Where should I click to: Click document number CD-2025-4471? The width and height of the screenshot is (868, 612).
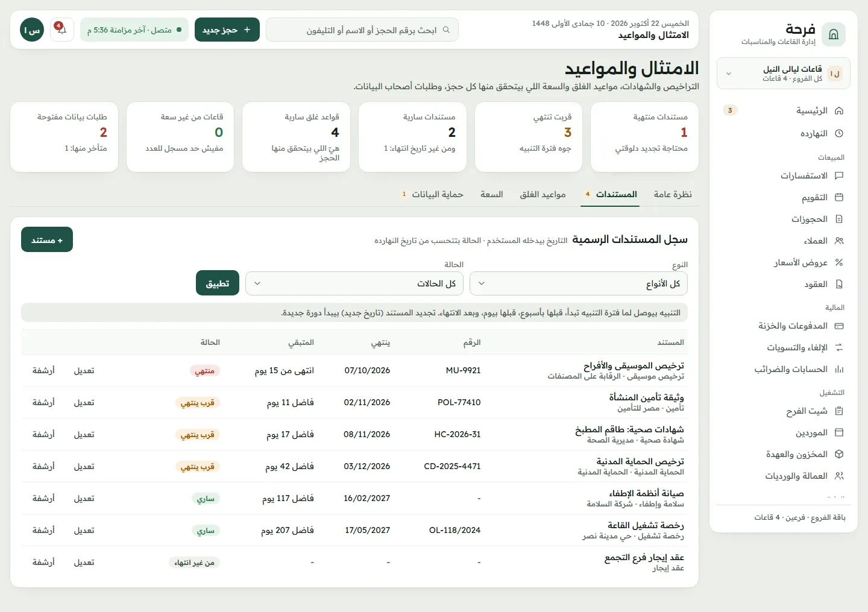(452, 466)
